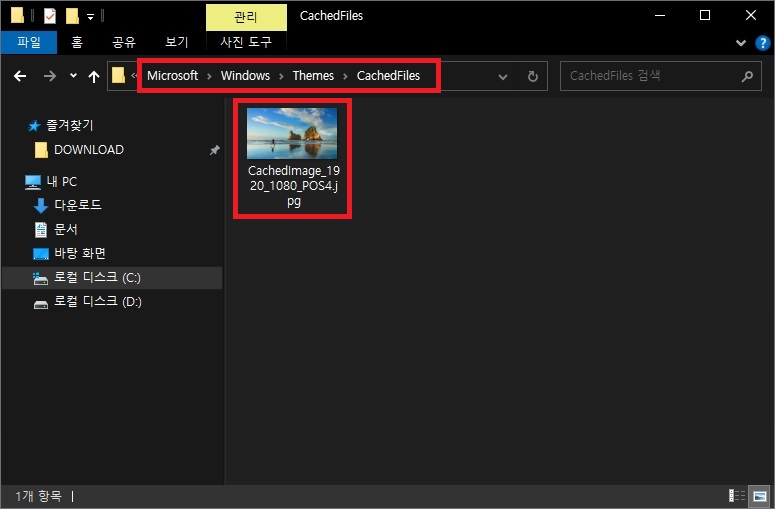Switch to details view icon in status bar
The image size is (775, 509).
pyautogui.click(x=737, y=495)
